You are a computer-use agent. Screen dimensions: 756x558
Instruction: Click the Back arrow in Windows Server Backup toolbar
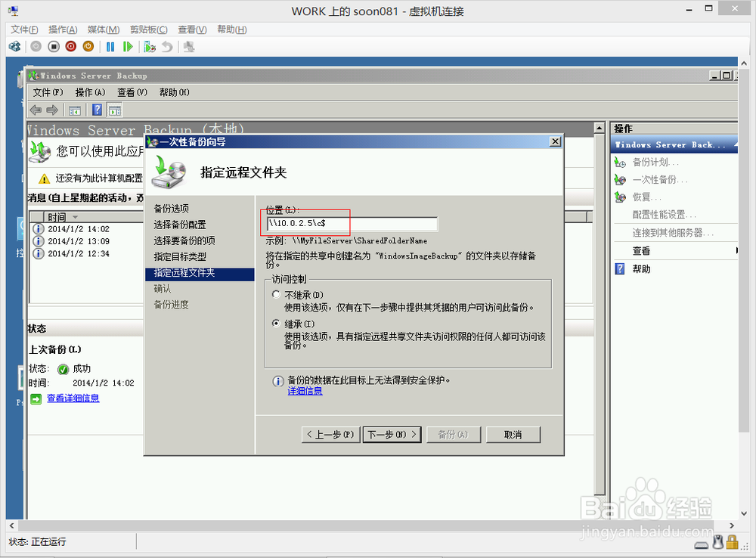[x=36, y=110]
